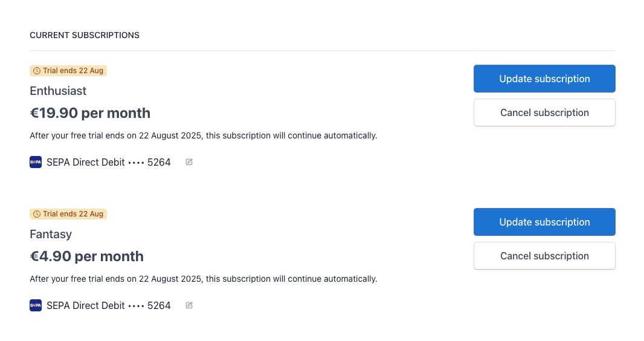Click the Enthusiast free trial renewal notice

click(203, 135)
